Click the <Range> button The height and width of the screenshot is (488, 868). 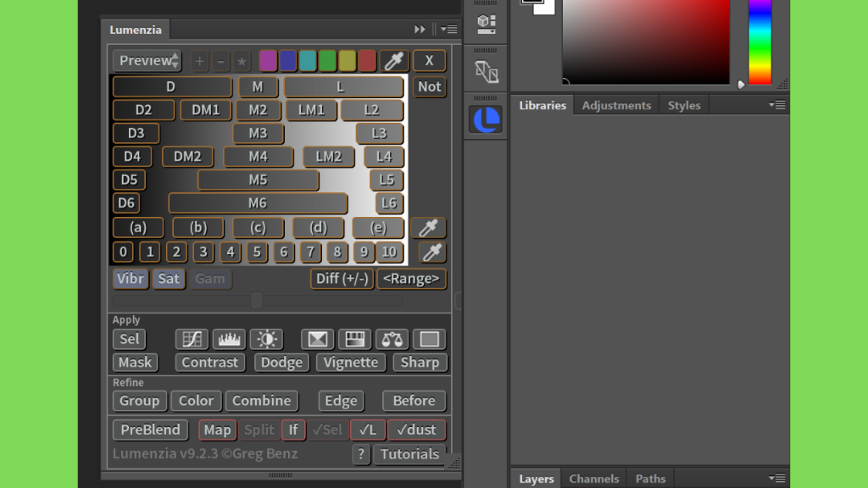(x=411, y=278)
